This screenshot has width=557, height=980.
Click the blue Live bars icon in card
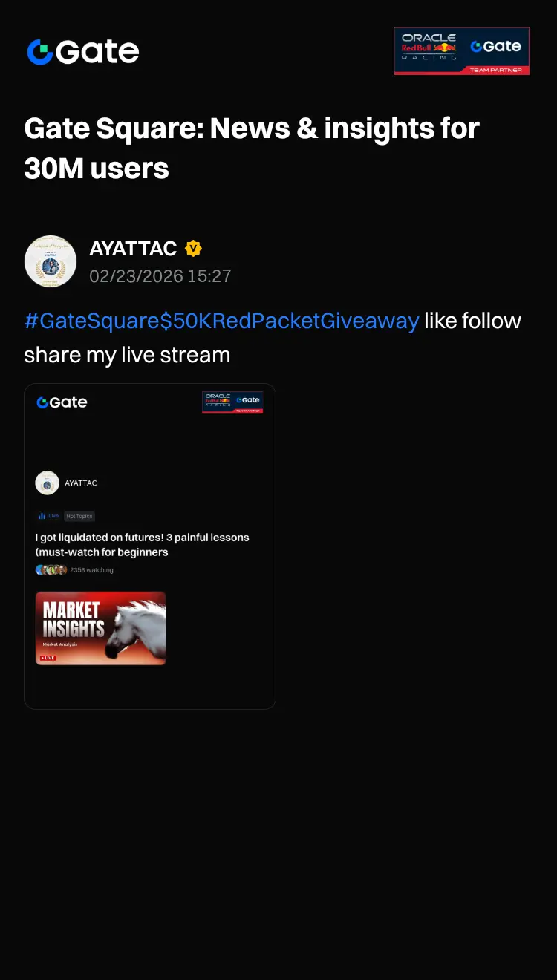pyautogui.click(x=42, y=516)
